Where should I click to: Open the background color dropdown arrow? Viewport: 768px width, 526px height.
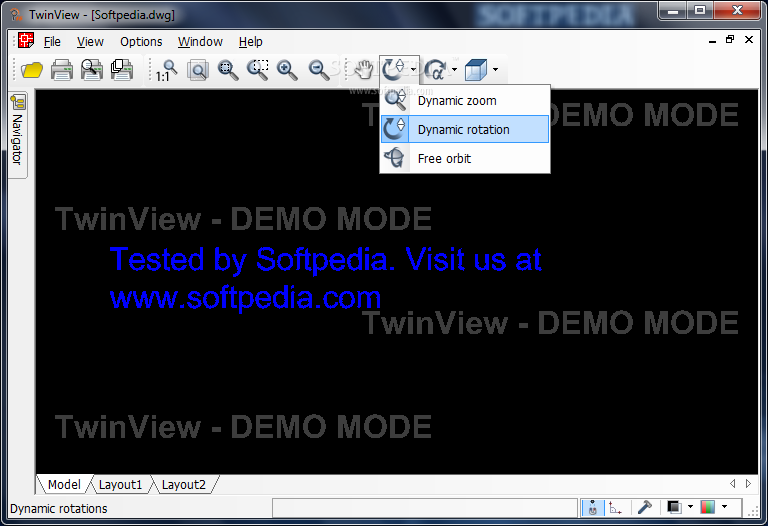click(x=690, y=507)
